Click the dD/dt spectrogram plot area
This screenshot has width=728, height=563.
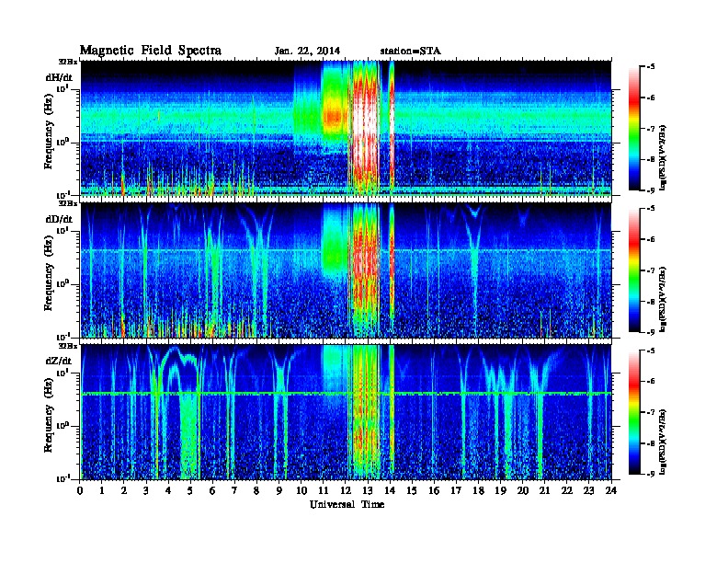tap(347, 270)
